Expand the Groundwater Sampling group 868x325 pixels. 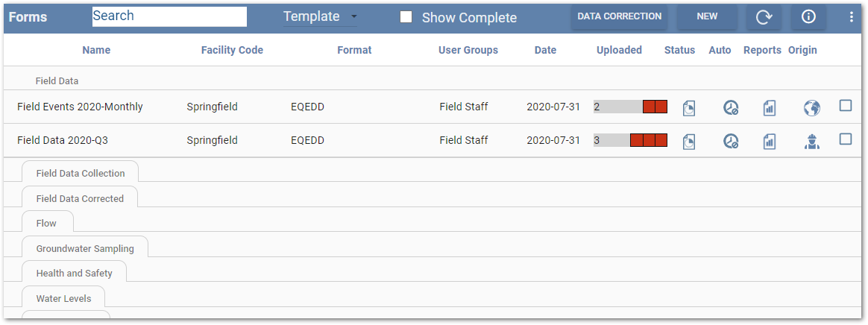[x=85, y=249]
